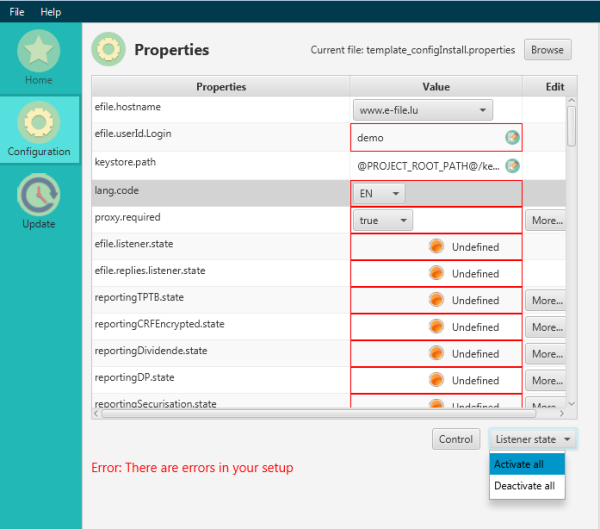Click the Browse button

547,49
